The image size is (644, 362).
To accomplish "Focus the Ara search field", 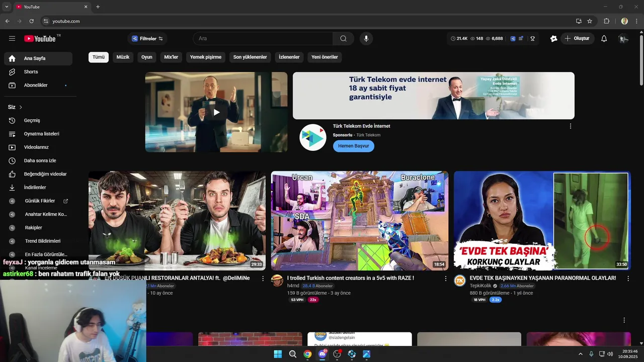I will point(263,39).
